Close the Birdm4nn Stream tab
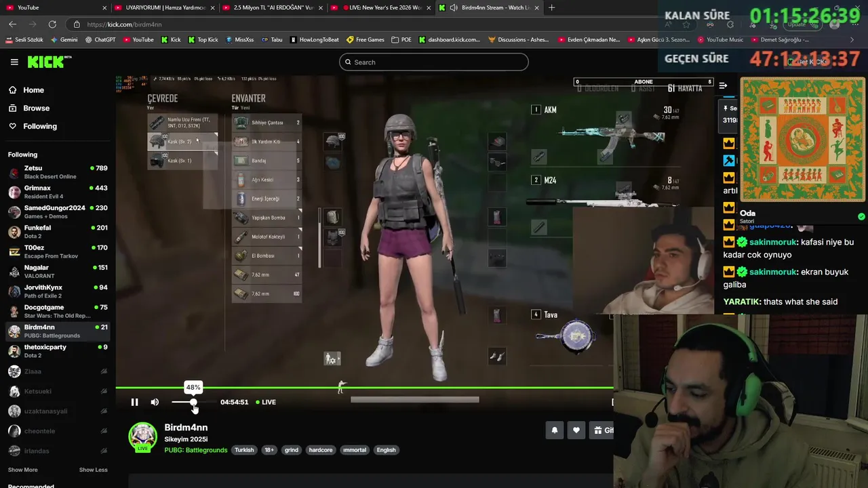Screen dimensions: 868x488 (x=536, y=7)
